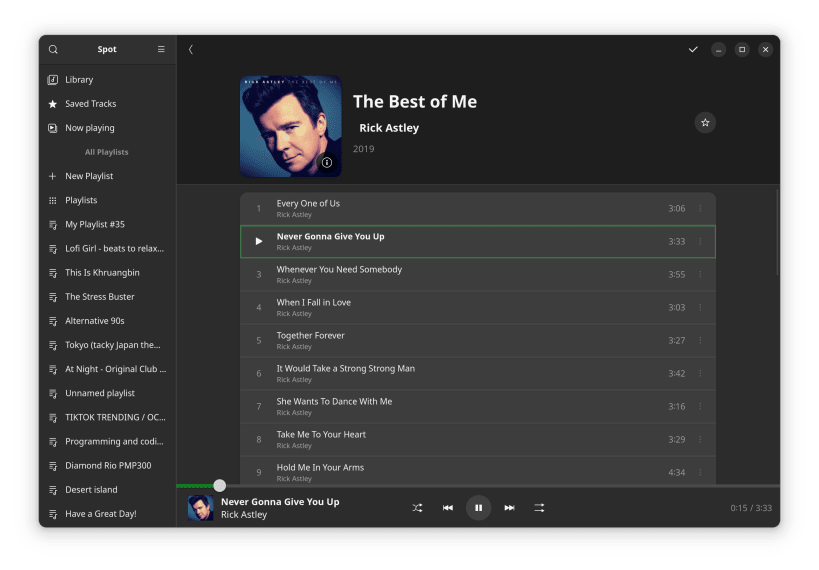
Task: Open Lofi Girl - beats to relax playlist
Action: click(107, 248)
